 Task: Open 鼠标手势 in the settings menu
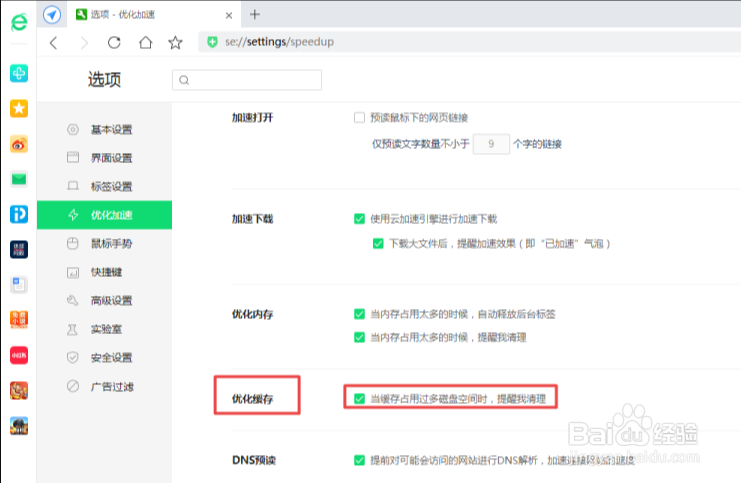[x=104, y=243]
